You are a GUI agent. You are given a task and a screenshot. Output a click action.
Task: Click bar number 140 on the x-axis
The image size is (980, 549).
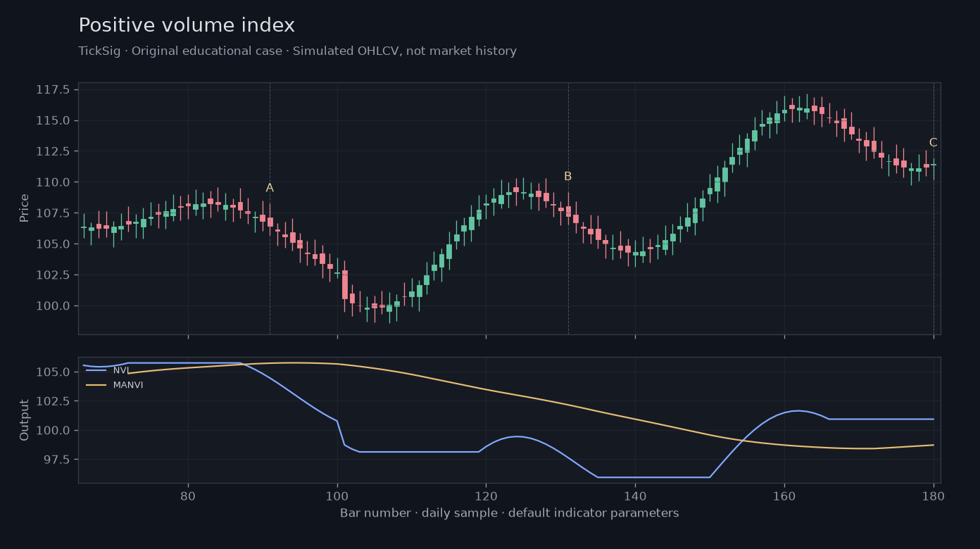point(635,495)
